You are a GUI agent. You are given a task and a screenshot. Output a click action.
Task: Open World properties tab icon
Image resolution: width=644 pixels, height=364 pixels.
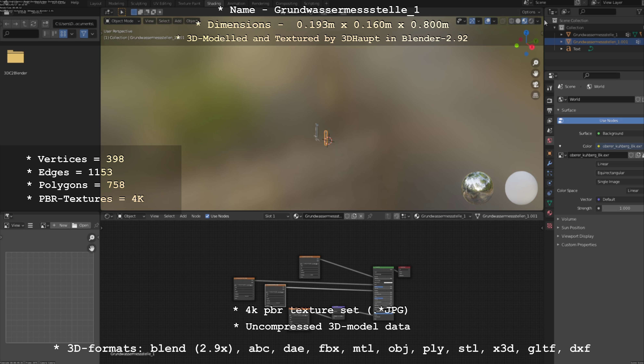point(549,141)
